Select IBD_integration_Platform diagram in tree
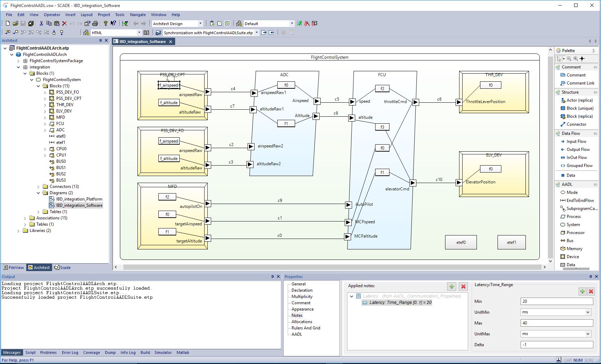Viewport: 601px width, 364px height. coord(76,199)
